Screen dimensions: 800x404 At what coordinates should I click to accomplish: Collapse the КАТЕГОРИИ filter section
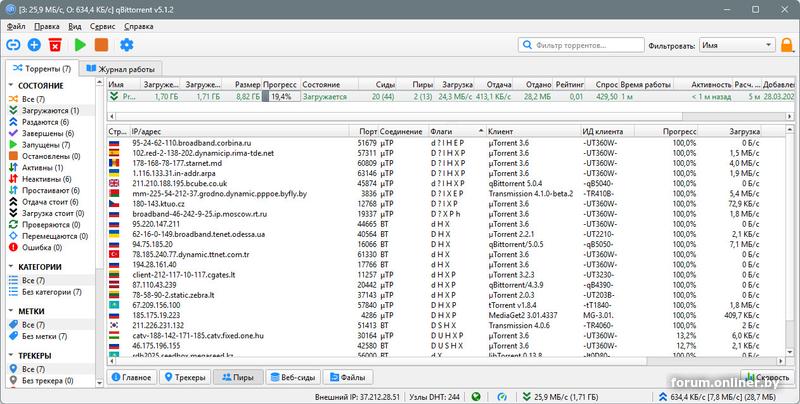(x=12, y=267)
